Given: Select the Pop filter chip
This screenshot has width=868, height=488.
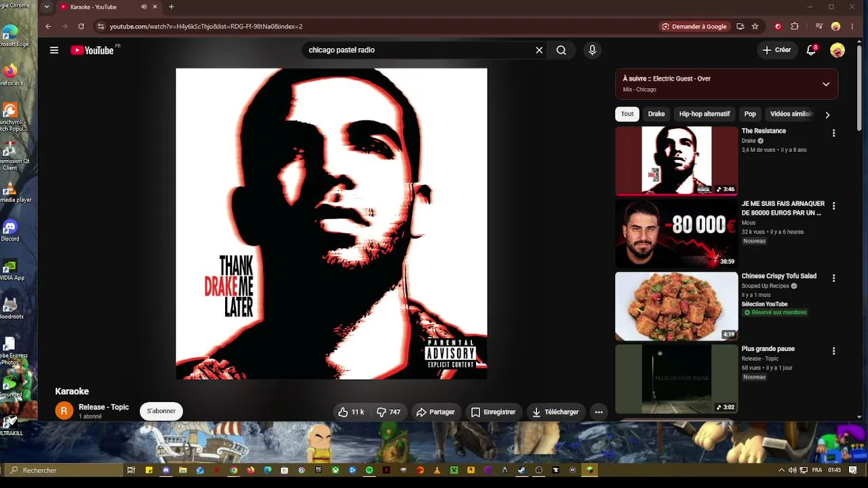Looking at the screenshot, I should [750, 114].
